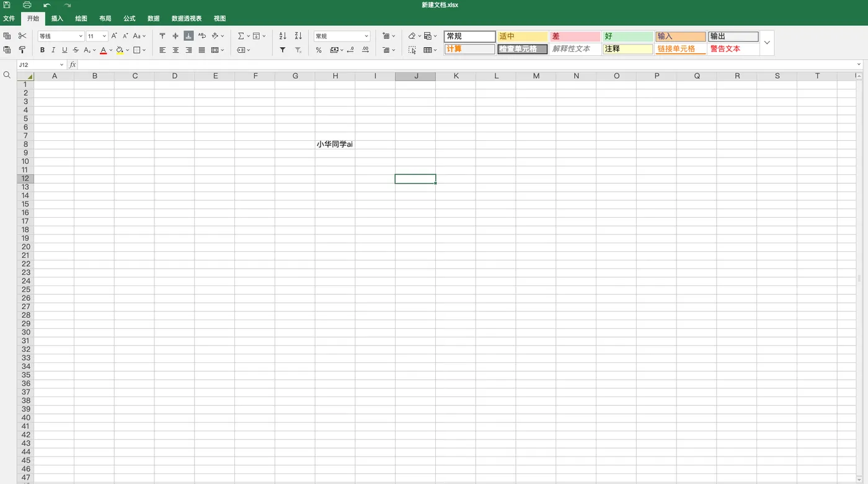Click the clear filter icon
Screen dimensions: 868x484
point(298,50)
